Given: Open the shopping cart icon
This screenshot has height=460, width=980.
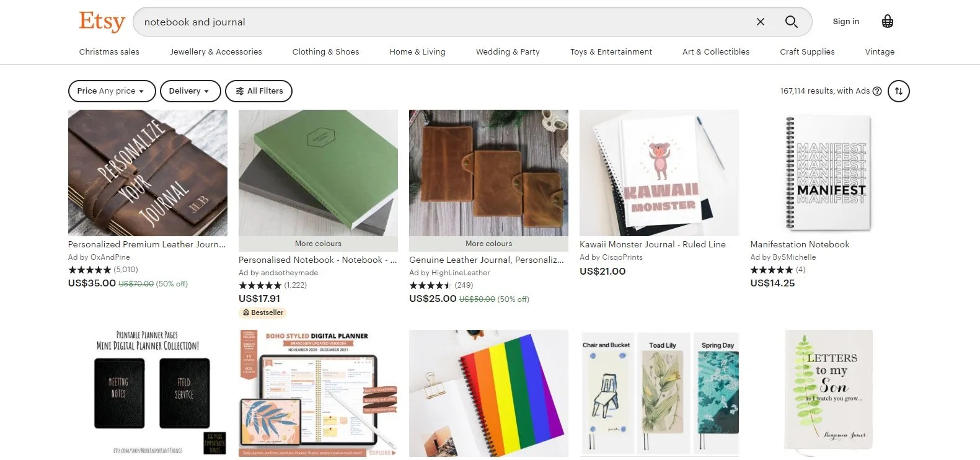Looking at the screenshot, I should click(x=888, y=21).
